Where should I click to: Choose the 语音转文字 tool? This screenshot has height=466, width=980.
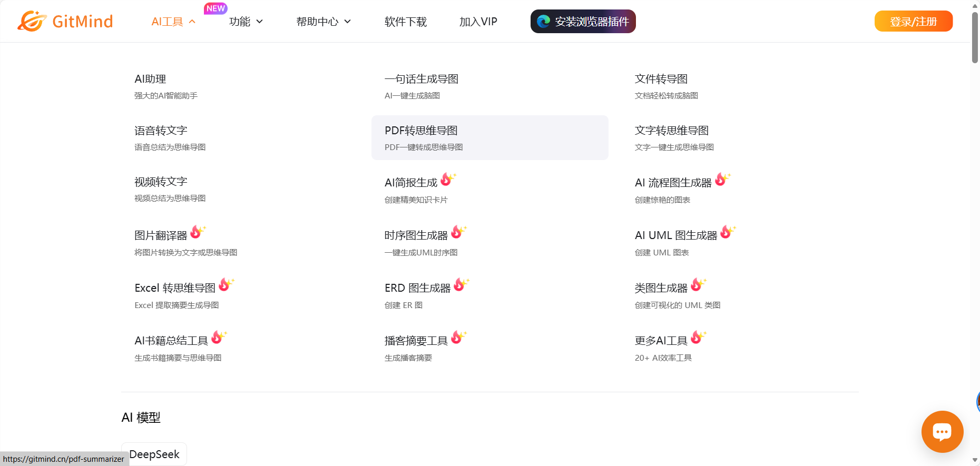[x=161, y=131]
